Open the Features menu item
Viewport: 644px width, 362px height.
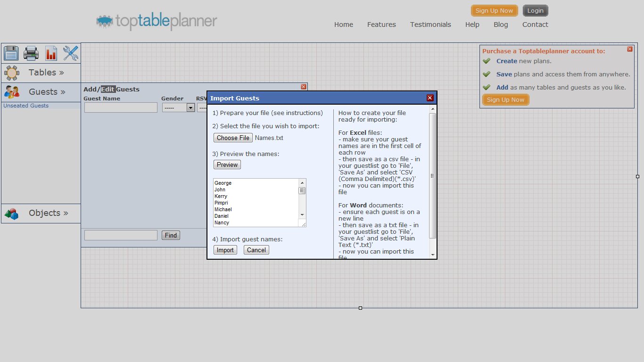click(381, 25)
